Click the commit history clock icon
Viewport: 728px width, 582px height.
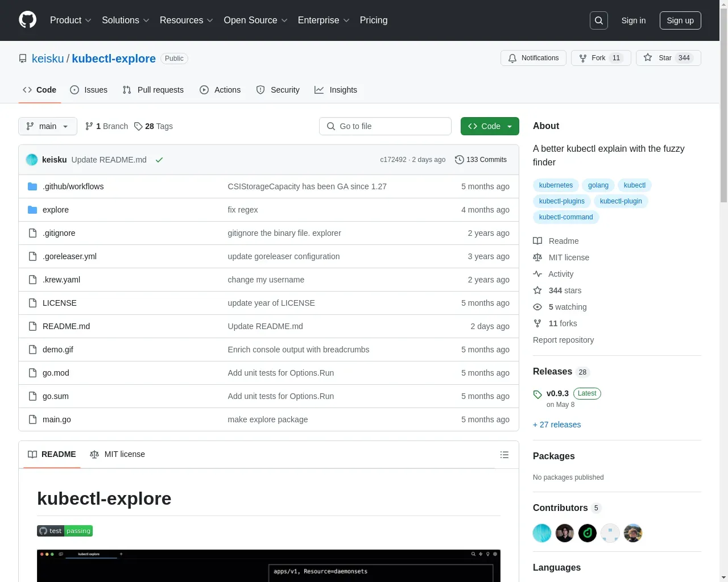tap(460, 160)
